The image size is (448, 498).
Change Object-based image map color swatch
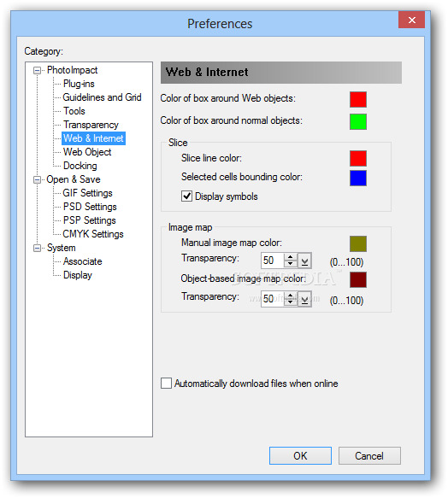[x=358, y=280]
